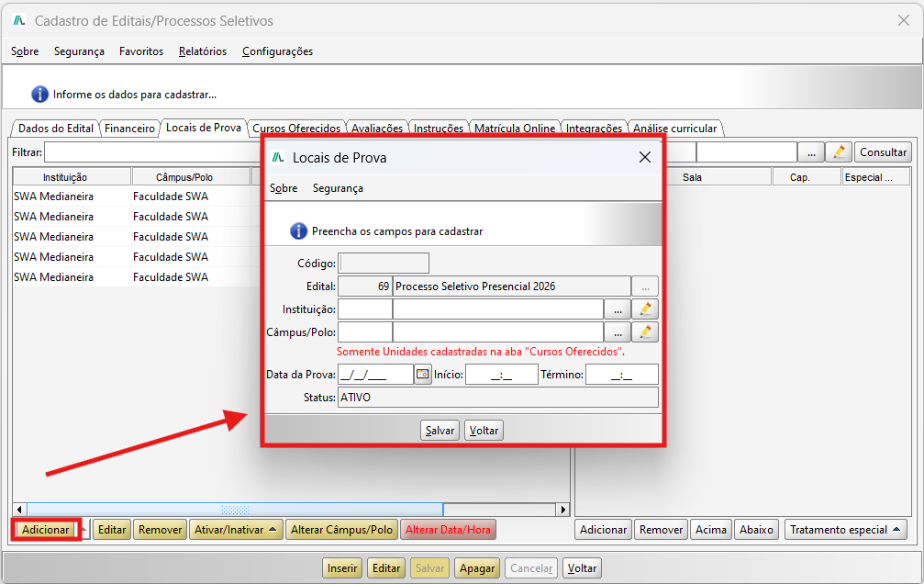Open Câmpus/Polo lookup with the ellipsis button
This screenshot has height=584, width=924.
coord(618,332)
